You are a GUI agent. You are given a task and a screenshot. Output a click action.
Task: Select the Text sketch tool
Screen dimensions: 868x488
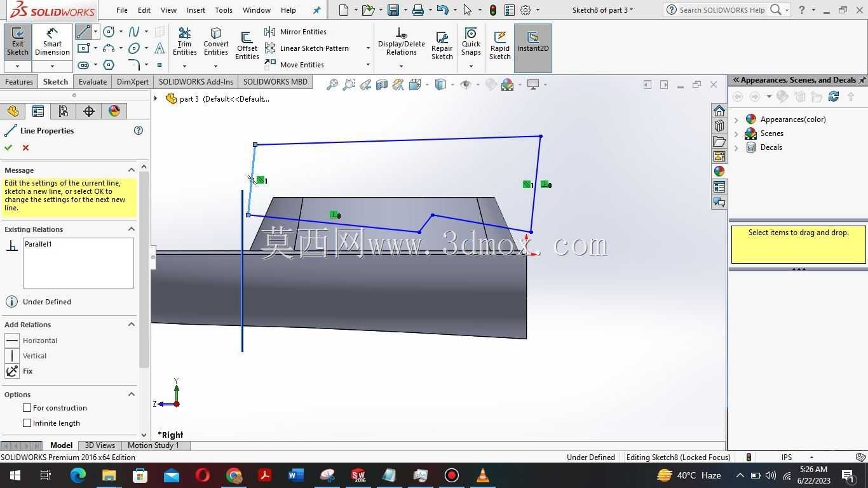click(x=159, y=48)
